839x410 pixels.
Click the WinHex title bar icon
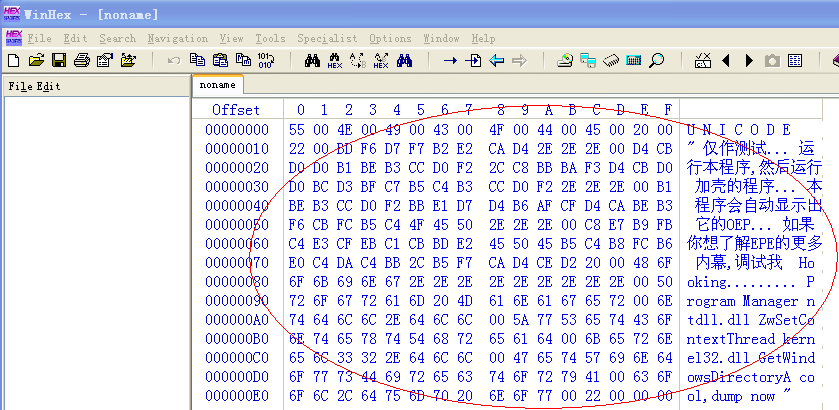coord(12,13)
